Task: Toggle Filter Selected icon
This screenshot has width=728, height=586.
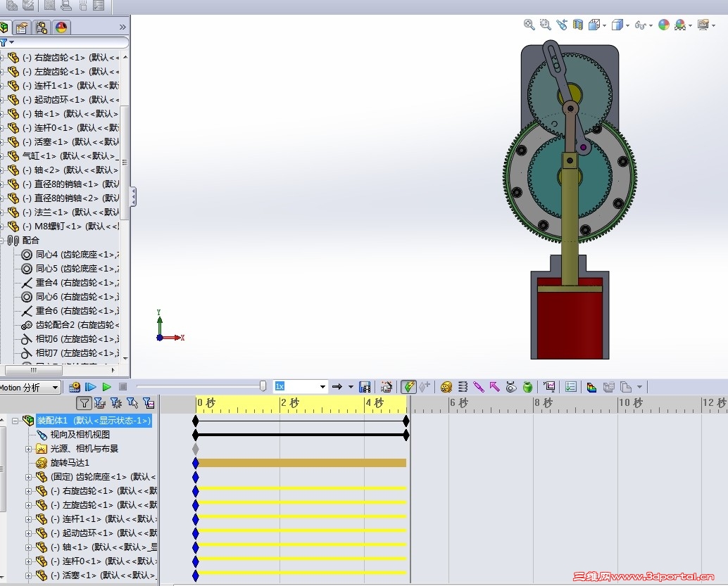Action: 132,403
